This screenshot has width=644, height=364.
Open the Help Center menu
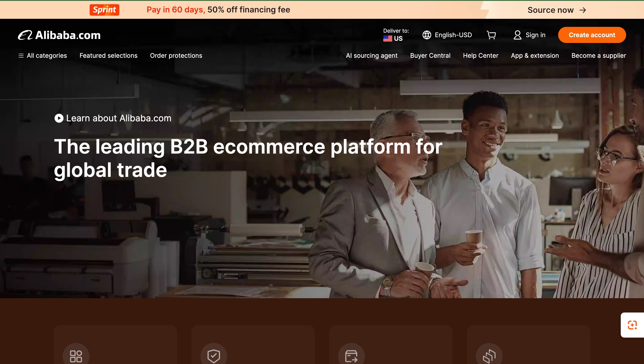pos(481,56)
